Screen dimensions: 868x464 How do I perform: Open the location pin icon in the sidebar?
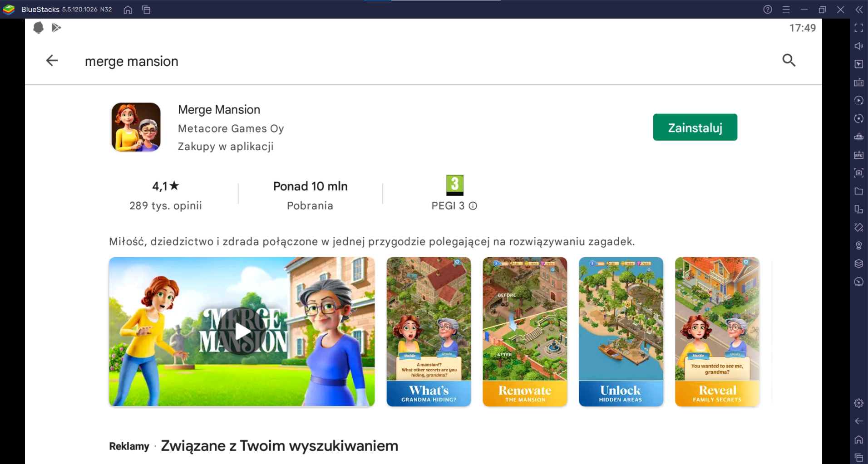coord(859,245)
